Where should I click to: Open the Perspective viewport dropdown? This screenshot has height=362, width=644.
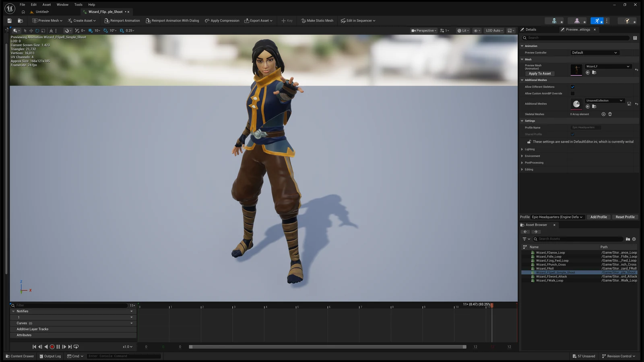[x=424, y=31]
